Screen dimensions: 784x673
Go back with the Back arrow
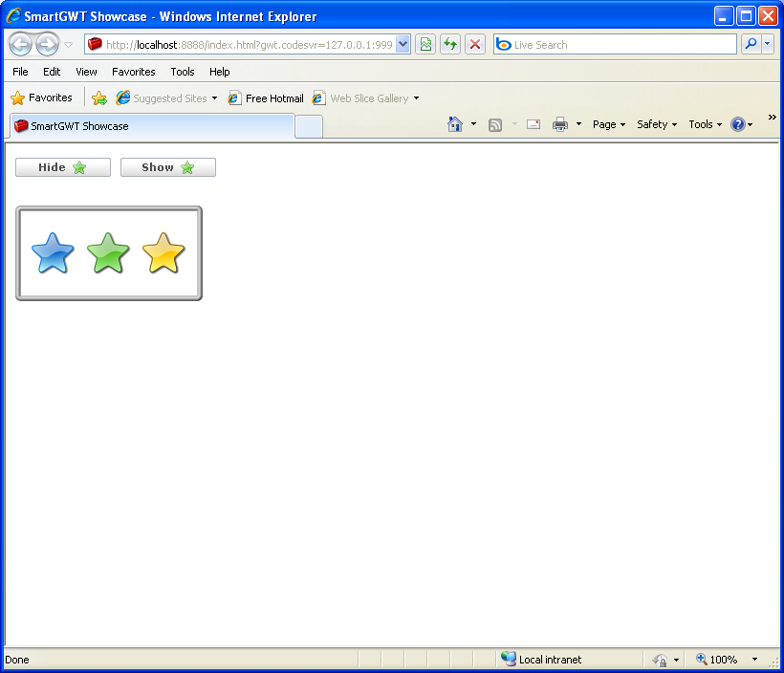(20, 45)
